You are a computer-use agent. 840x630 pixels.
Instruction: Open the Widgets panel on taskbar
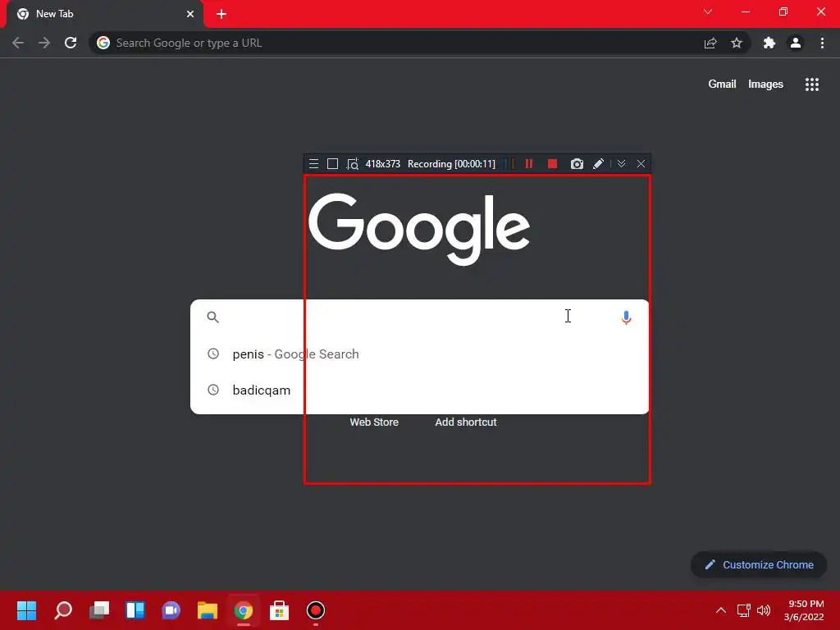(135, 610)
